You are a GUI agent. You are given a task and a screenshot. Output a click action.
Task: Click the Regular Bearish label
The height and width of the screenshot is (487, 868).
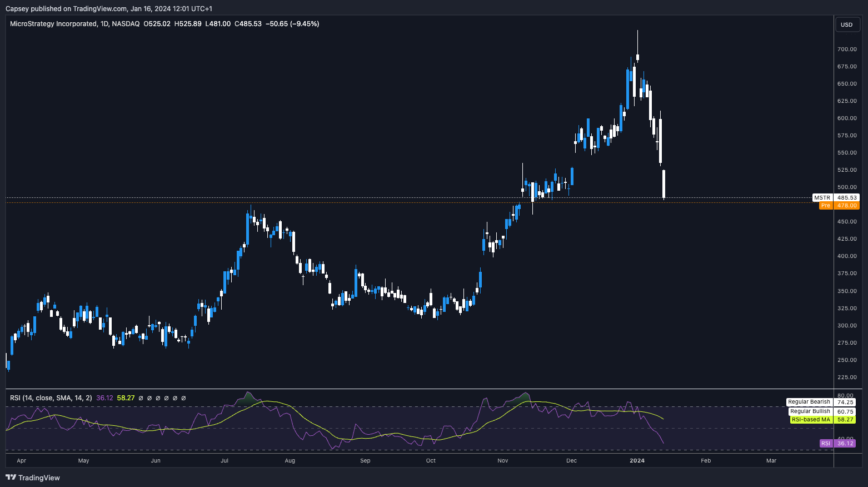tap(809, 402)
